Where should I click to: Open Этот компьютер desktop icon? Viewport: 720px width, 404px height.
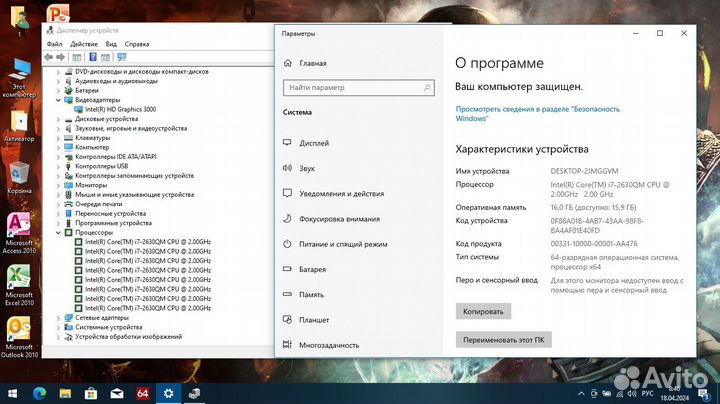pyautogui.click(x=19, y=78)
